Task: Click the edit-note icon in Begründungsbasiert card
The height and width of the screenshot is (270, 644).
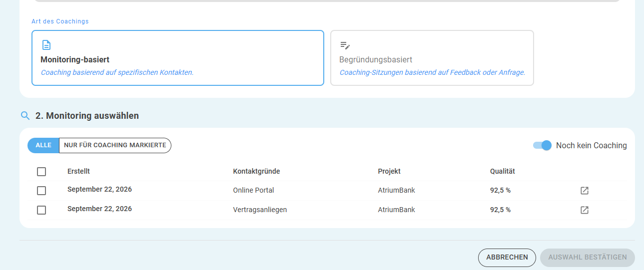Action: 345,45
